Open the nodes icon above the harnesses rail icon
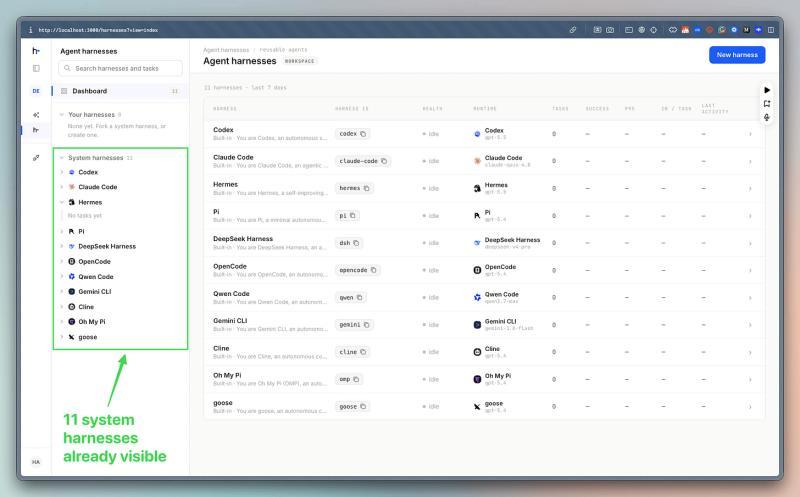The height and width of the screenshot is (497, 800). pyautogui.click(x=36, y=115)
